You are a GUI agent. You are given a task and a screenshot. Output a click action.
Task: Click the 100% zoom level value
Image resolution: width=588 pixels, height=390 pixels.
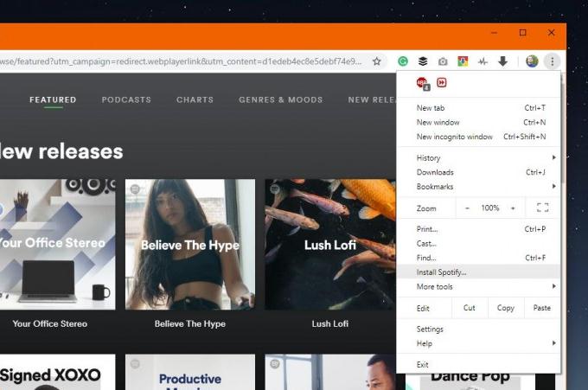click(490, 208)
